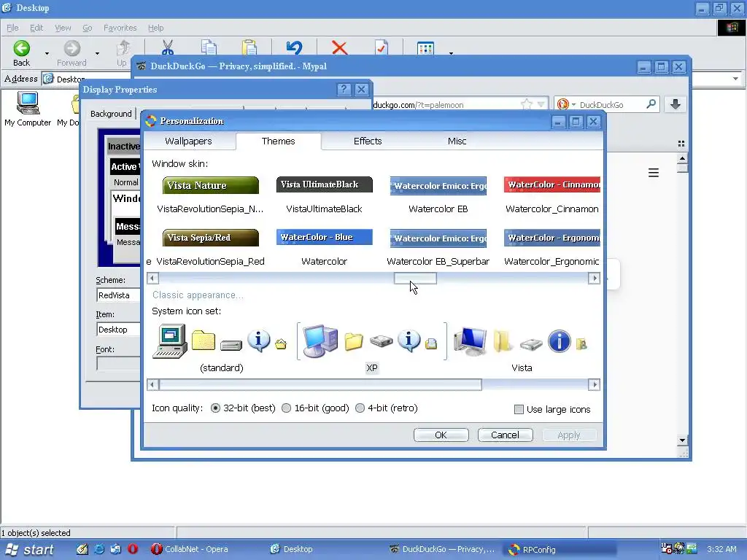The width and height of the screenshot is (747, 560).
Task: Select the Vista UltimateBlack window skin
Action: click(x=325, y=184)
